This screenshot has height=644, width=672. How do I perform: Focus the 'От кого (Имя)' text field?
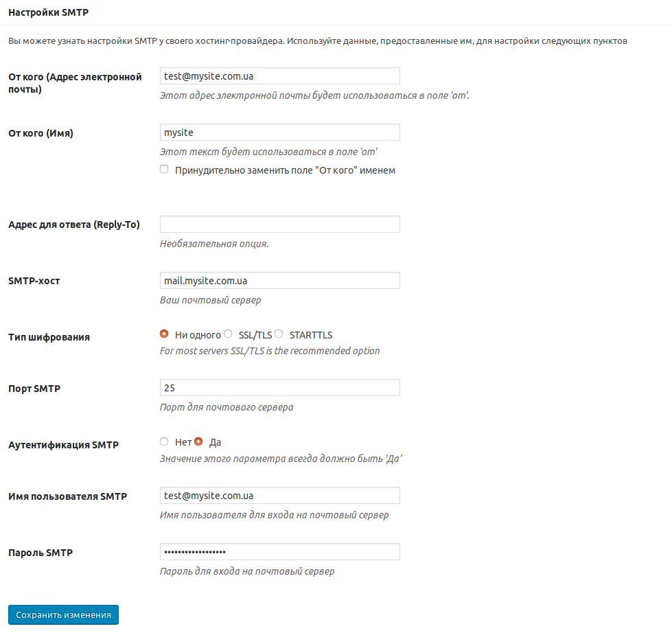point(280,132)
